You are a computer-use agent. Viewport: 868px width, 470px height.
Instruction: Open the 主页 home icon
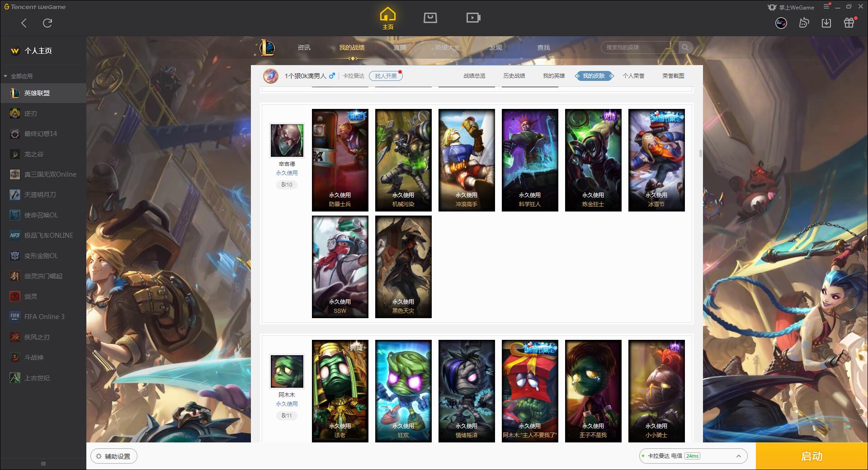pos(388,19)
